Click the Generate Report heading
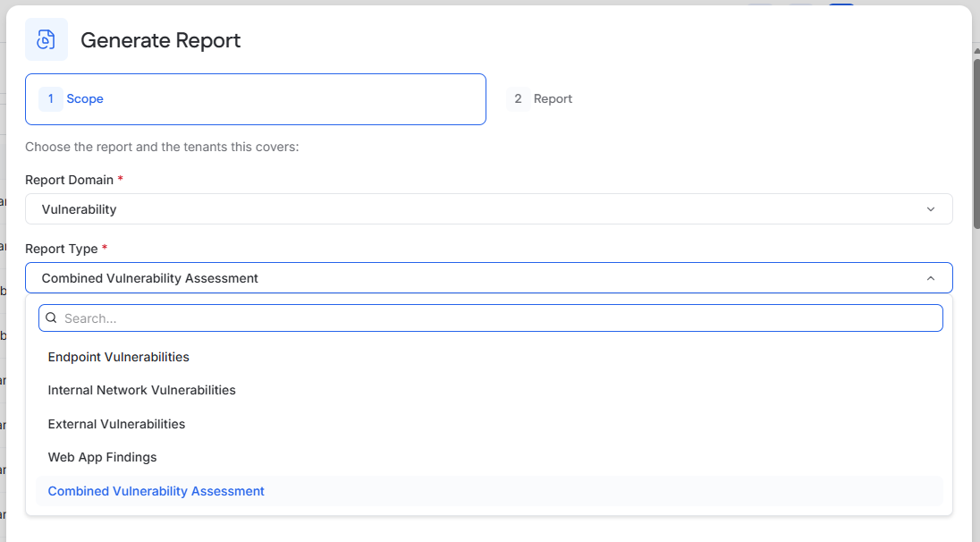 click(x=161, y=40)
